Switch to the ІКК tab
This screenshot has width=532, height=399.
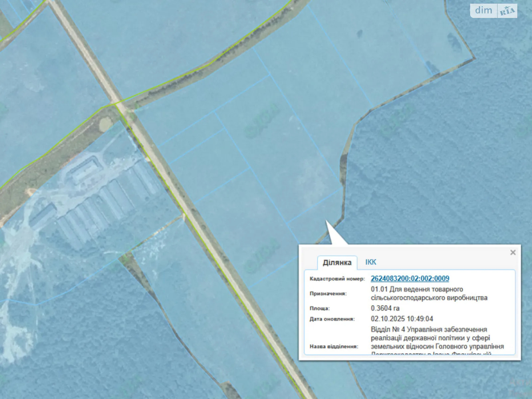[370, 262]
